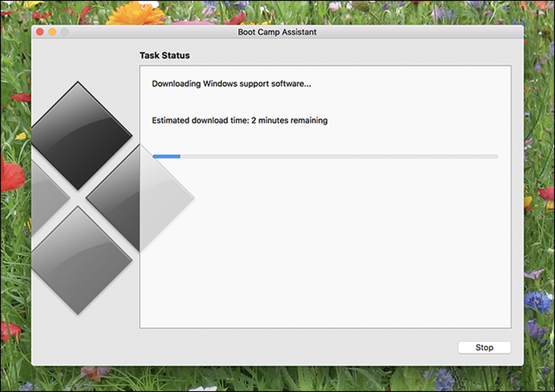Click the unfilled gray part of download progress bar
555x392 pixels.
click(x=339, y=156)
